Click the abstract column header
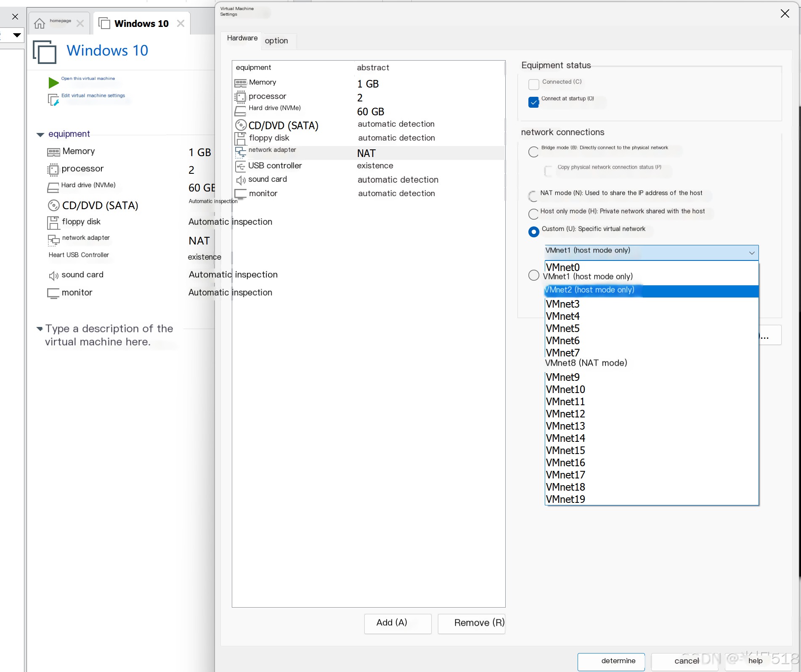The height and width of the screenshot is (672, 801). coord(373,68)
